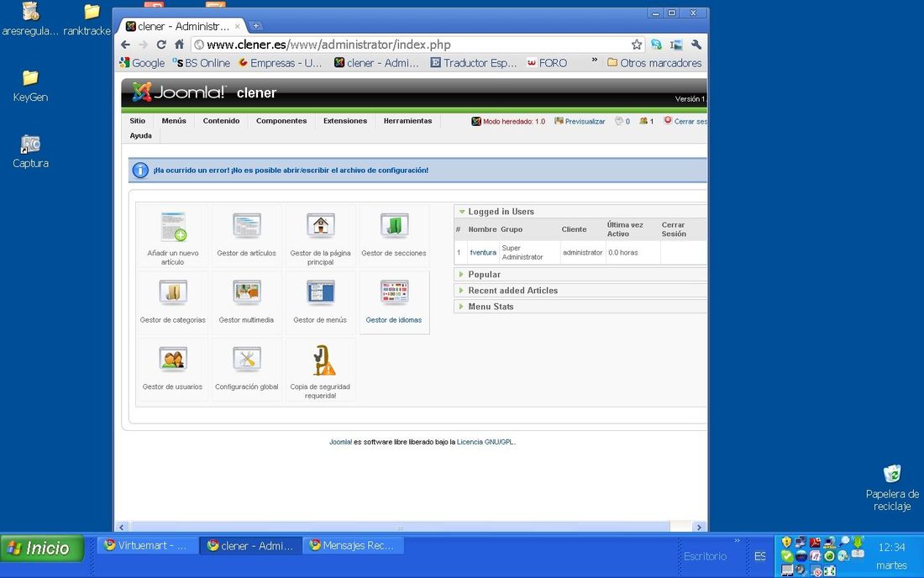Expand Escritorio toolbar chevron in taskbar
Screen dimensions: 924x578
[737, 540]
